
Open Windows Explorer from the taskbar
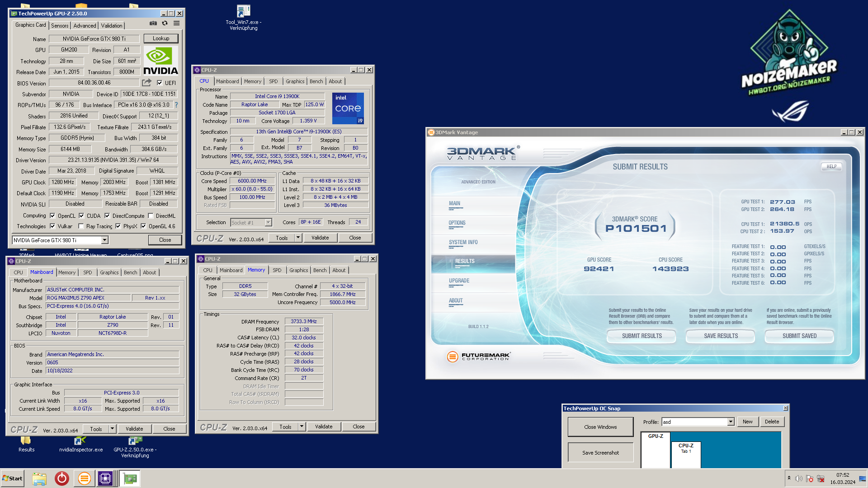(39, 479)
